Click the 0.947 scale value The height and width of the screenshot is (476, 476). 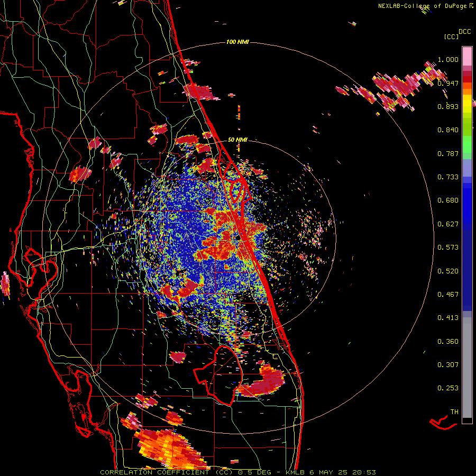click(448, 83)
